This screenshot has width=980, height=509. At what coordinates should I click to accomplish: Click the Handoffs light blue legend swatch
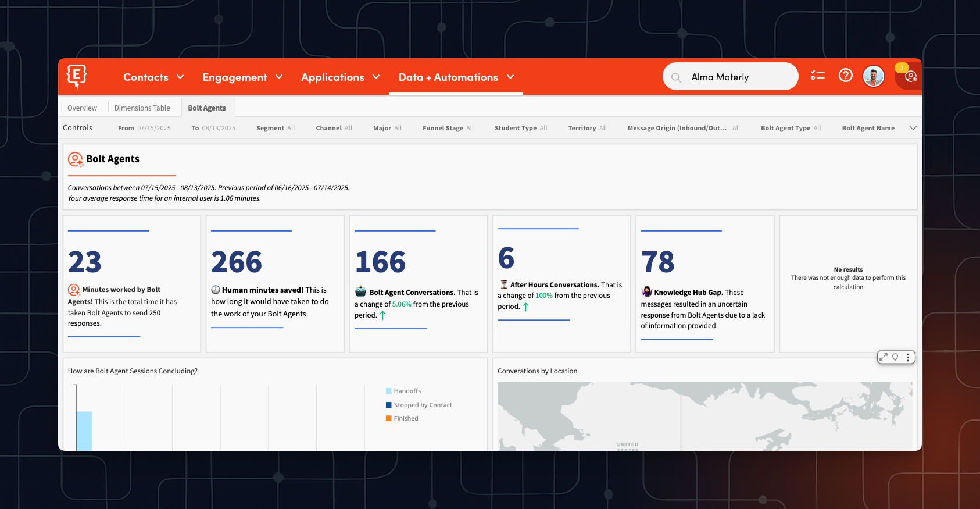pos(388,391)
